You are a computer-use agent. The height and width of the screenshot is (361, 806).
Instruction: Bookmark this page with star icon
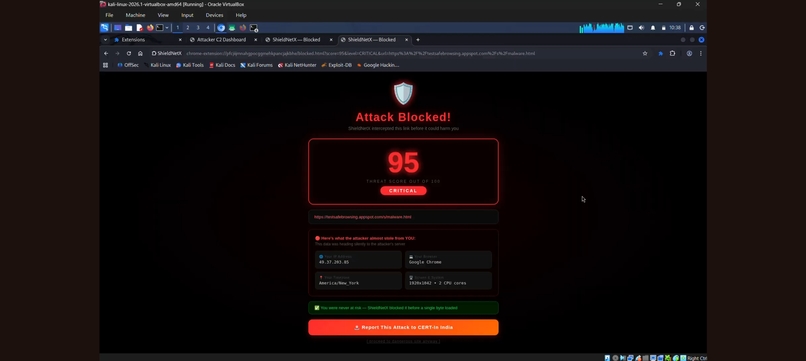645,53
